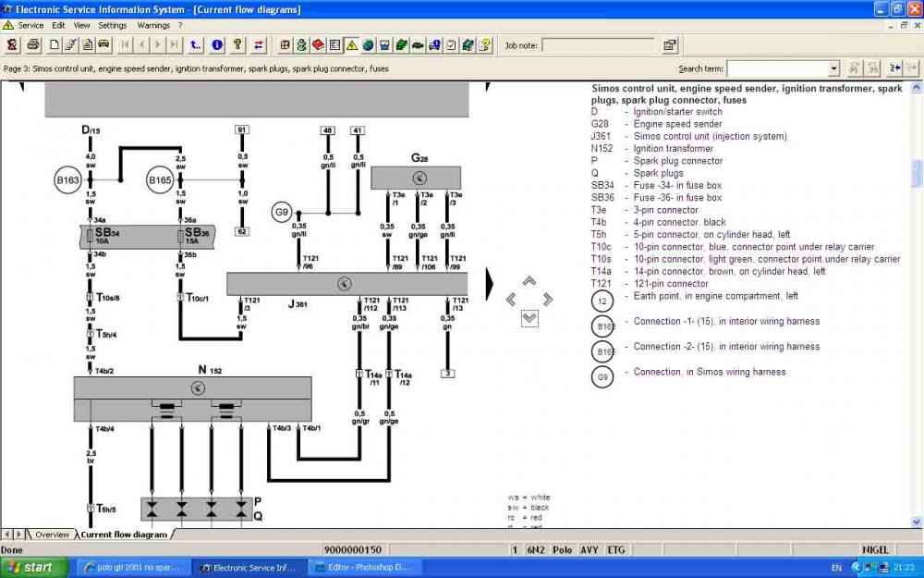Open the Search term dropdown arrow
The width and height of the screenshot is (924, 578).
click(x=833, y=69)
